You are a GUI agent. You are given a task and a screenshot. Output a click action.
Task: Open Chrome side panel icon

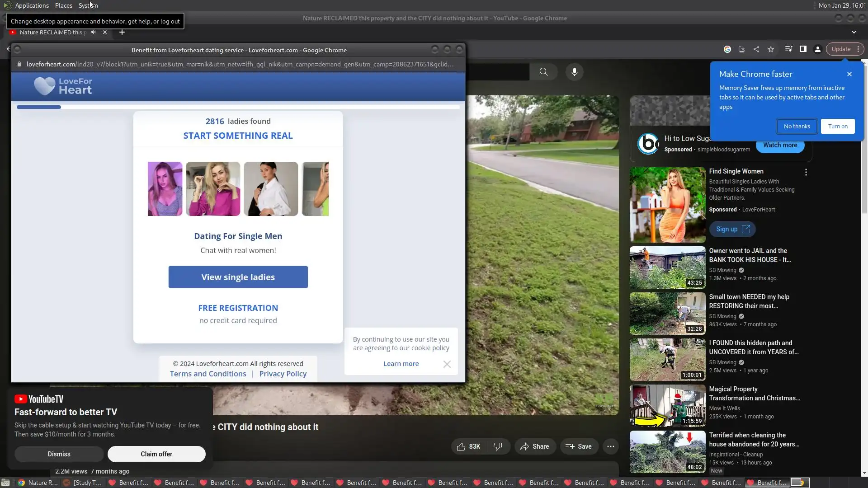click(803, 49)
